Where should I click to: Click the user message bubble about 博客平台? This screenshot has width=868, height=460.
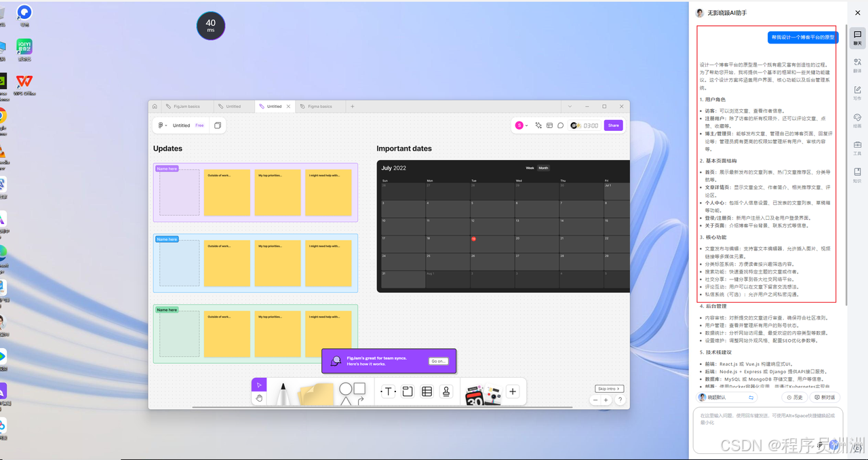pyautogui.click(x=803, y=37)
